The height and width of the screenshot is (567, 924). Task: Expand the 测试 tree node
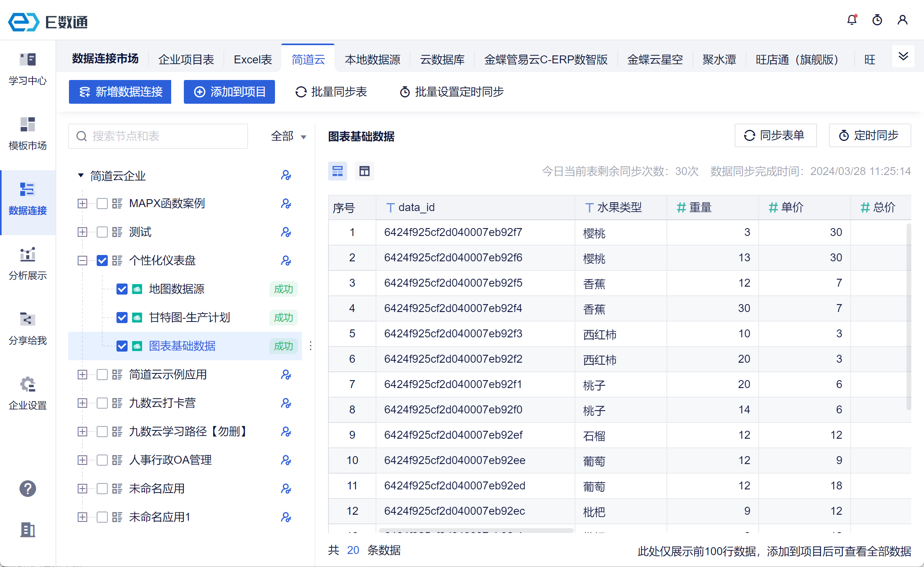pos(82,232)
